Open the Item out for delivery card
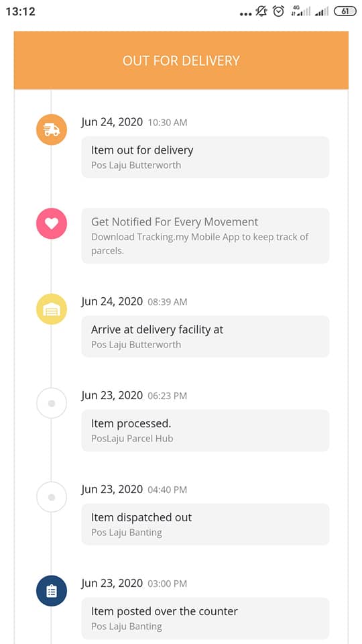This screenshot has width=362, height=644. pyautogui.click(x=205, y=157)
